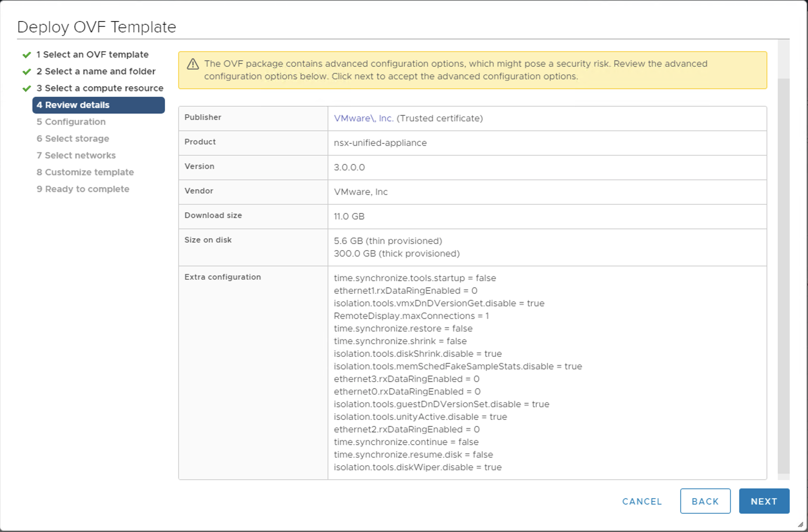This screenshot has height=532, width=808.
Task: Select step 7 Select networks
Action: click(76, 156)
